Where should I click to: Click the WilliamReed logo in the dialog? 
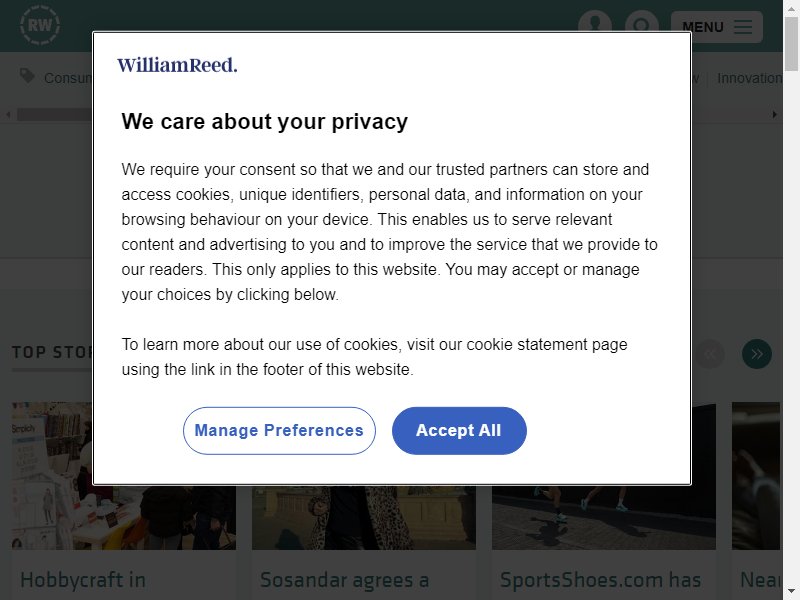177,65
